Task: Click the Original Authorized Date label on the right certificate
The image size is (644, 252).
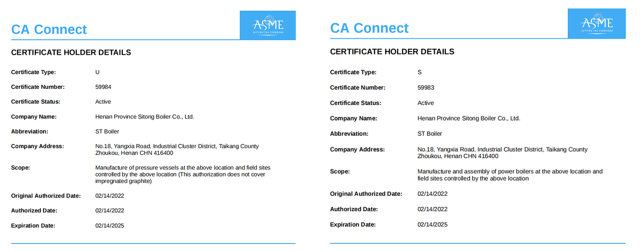Action: pyautogui.click(x=365, y=194)
